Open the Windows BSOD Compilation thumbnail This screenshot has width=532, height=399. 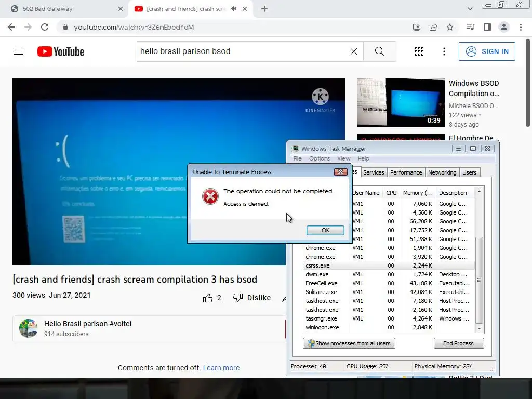pyautogui.click(x=401, y=103)
